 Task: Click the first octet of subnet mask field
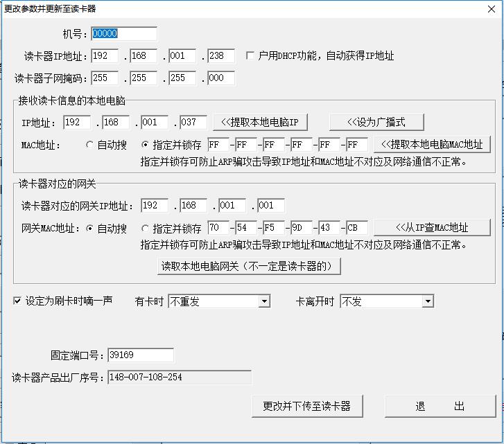pyautogui.click(x=105, y=78)
